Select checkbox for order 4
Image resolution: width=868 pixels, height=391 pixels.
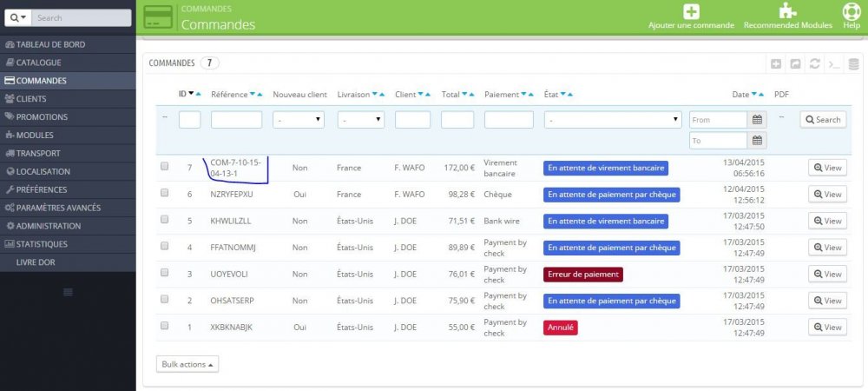[164, 246]
